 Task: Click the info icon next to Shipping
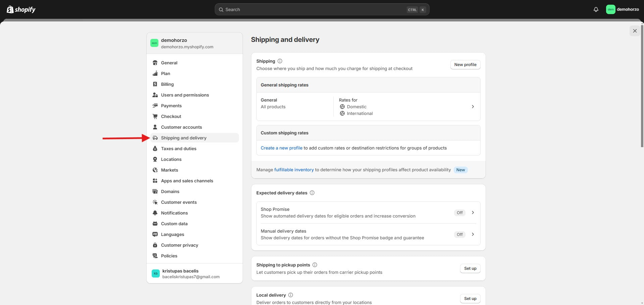280,61
